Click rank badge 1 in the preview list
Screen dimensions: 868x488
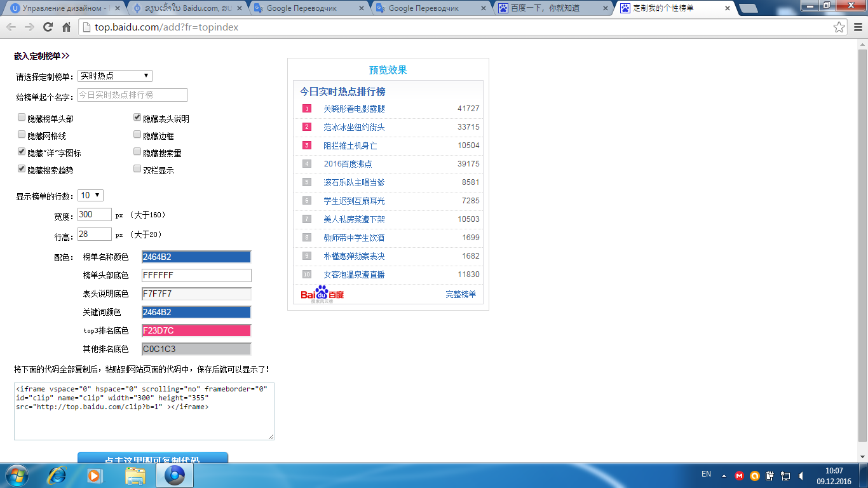[x=307, y=109]
